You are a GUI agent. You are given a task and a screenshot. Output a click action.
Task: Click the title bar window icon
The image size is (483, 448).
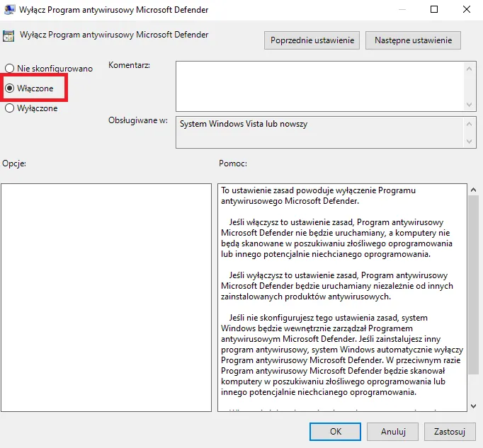click(x=9, y=10)
